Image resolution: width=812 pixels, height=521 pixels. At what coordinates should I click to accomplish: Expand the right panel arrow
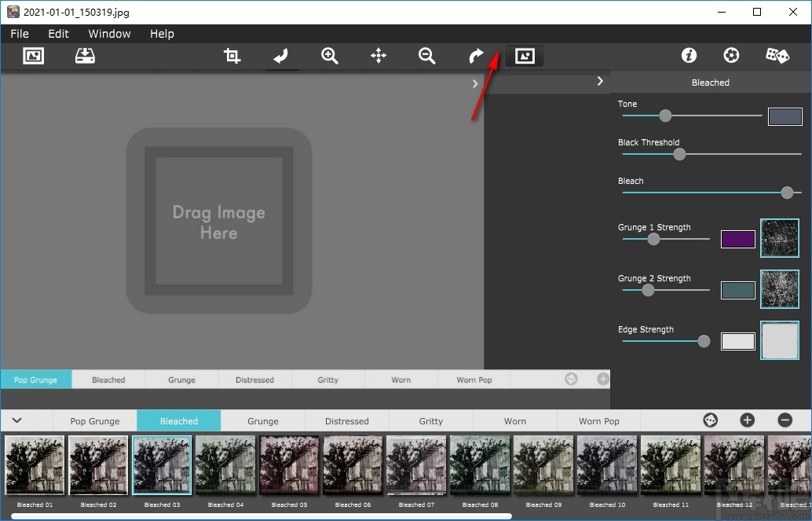click(600, 82)
